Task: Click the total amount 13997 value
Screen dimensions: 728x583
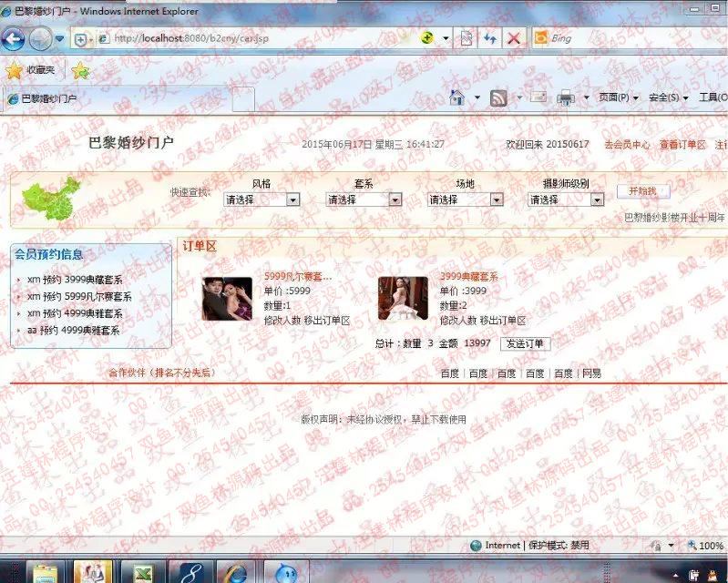Action: coord(477,343)
